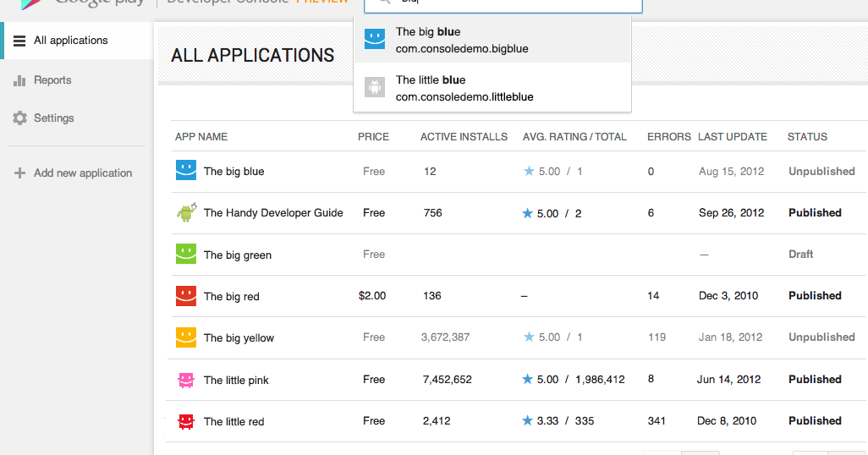The image size is (868, 455).
Task: Click the big blue app icon in table
Action: click(185, 171)
